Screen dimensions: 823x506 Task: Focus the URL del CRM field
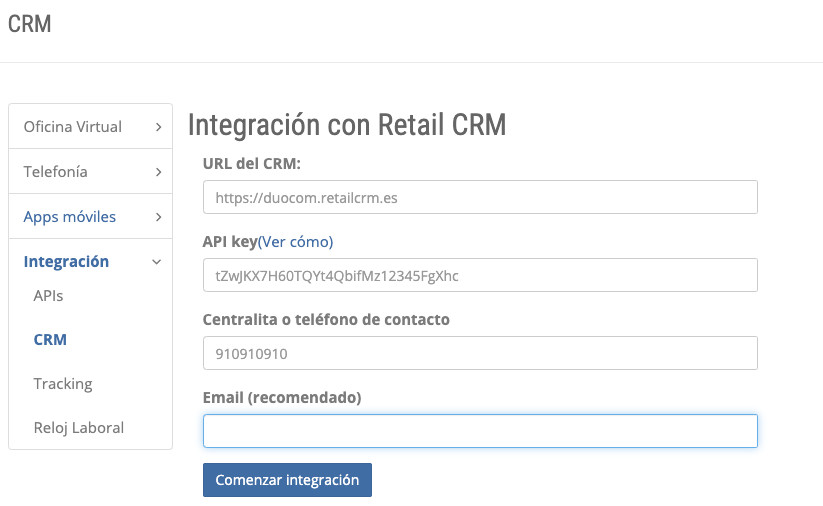pyautogui.click(x=480, y=198)
